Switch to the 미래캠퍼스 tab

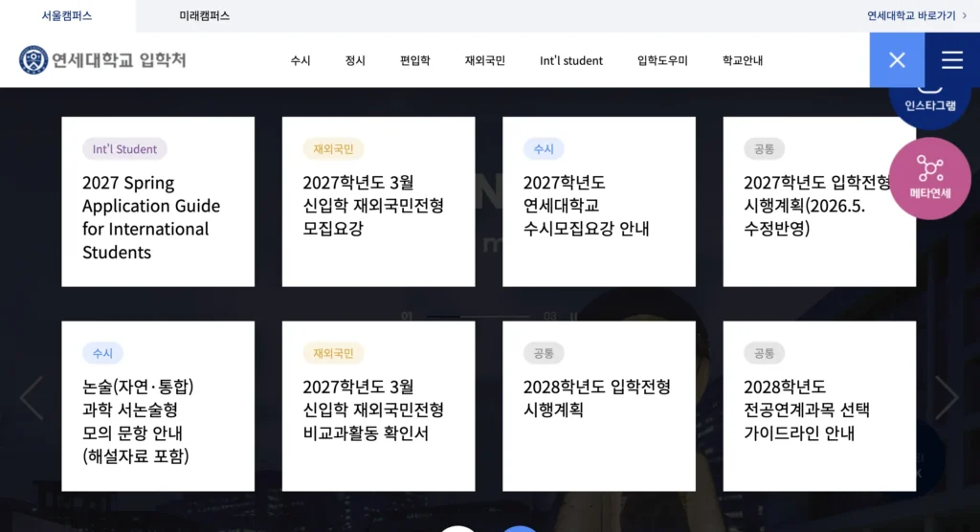click(x=205, y=15)
